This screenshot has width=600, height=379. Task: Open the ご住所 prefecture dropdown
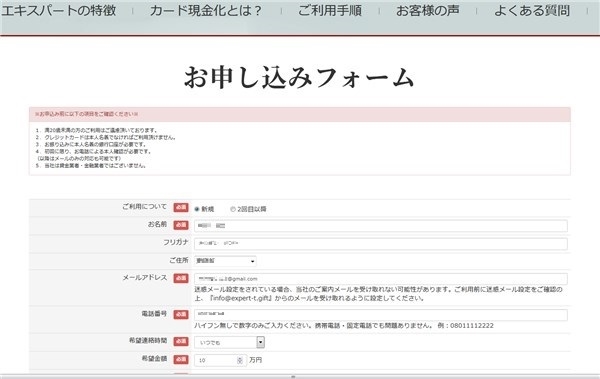pyautogui.click(x=225, y=261)
